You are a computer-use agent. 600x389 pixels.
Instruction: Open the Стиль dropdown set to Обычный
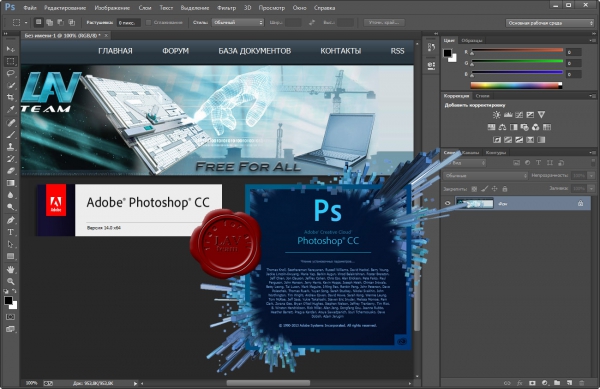[x=238, y=23]
